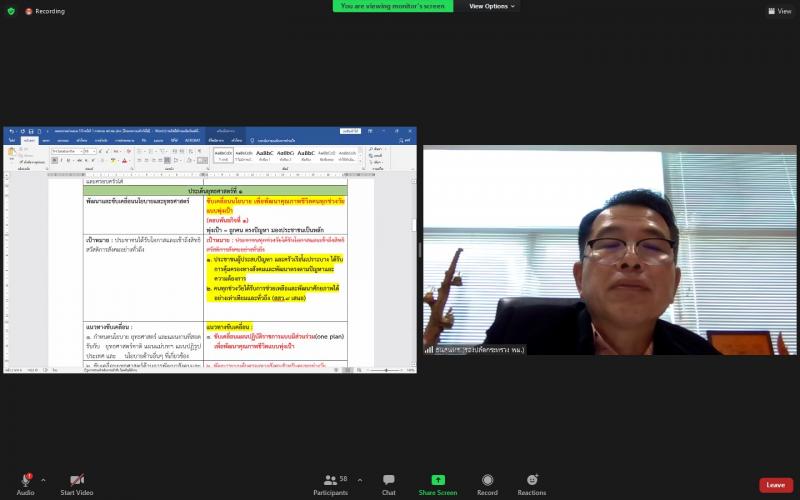Click the Word Share button in ribbon corner
Image resolution: width=800 pixels, height=500 pixels.
tap(405, 140)
